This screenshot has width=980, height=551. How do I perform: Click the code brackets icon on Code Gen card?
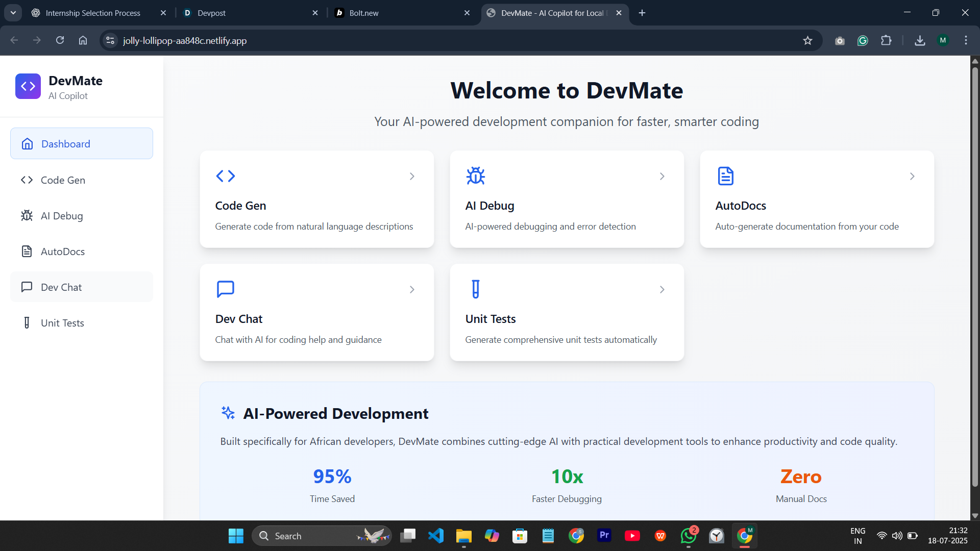(x=225, y=176)
